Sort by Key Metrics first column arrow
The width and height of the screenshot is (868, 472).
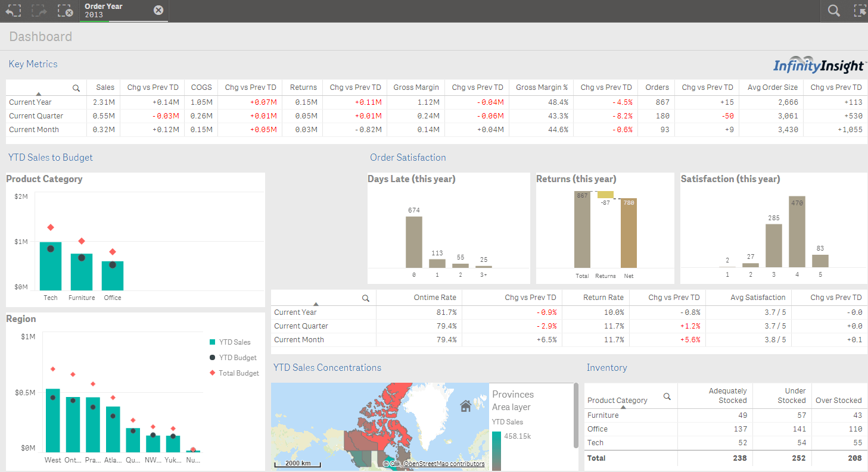tap(39, 94)
